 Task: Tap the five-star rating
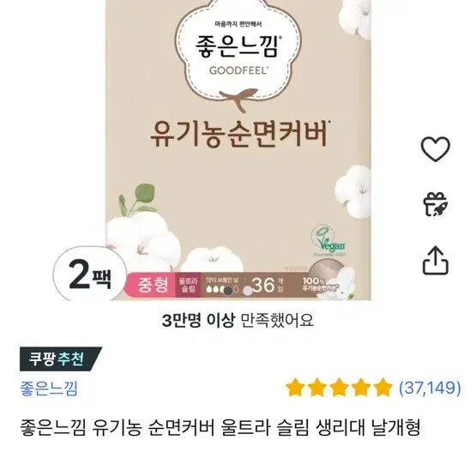click(x=339, y=388)
